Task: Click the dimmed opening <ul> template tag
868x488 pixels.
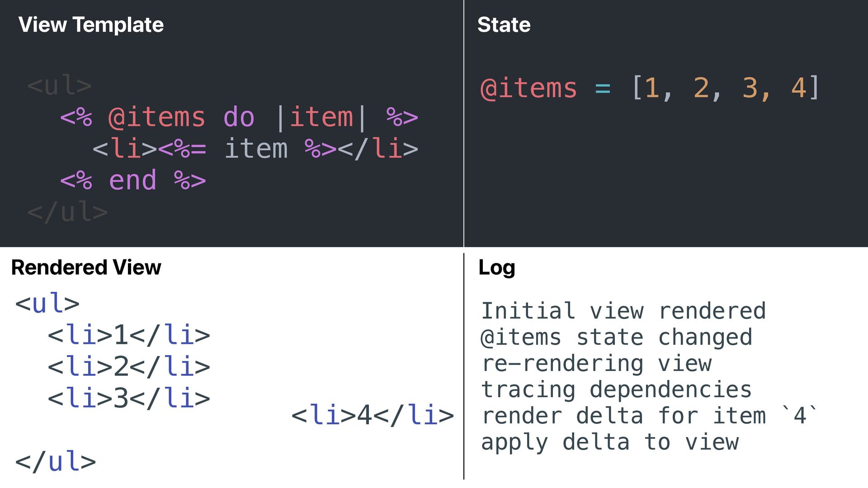Action: click(59, 85)
